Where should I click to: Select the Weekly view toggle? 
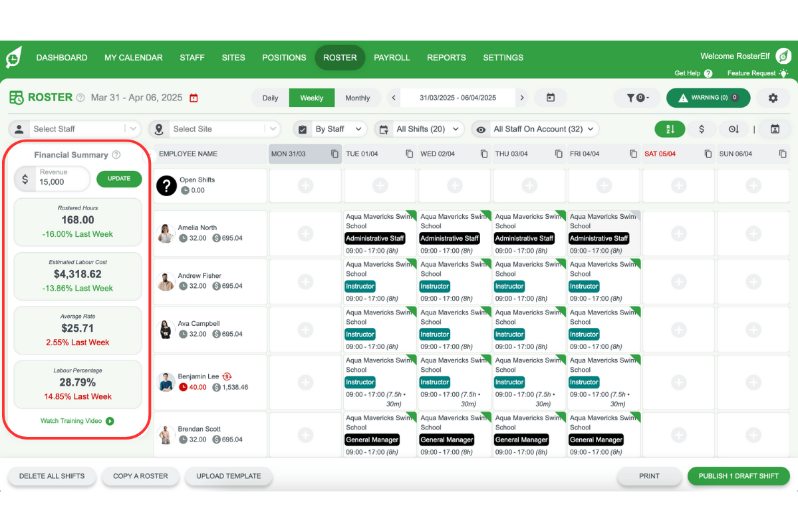[x=311, y=98]
